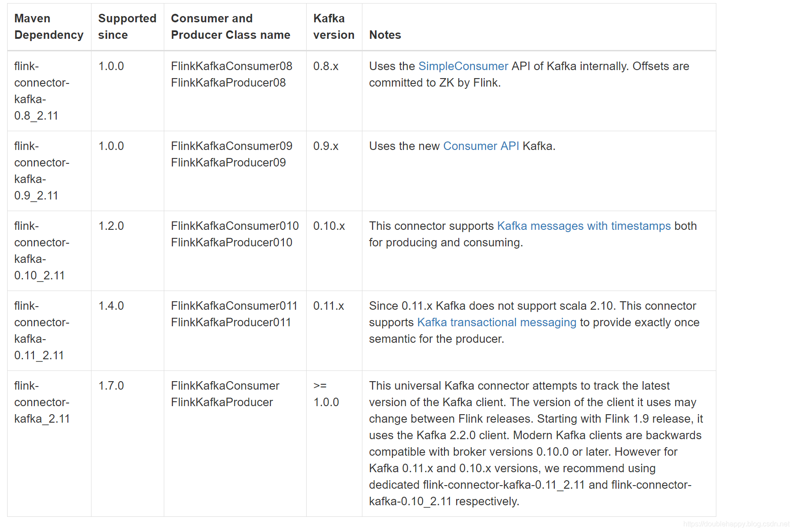This screenshot has width=794, height=532.
Task: Click the Maven Dependency column header
Action: click(x=49, y=27)
